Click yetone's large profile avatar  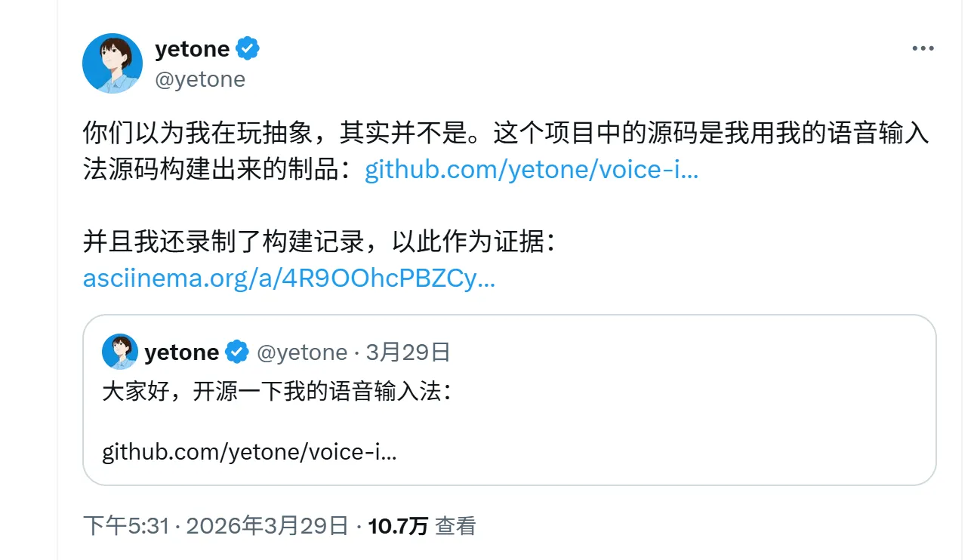113,63
